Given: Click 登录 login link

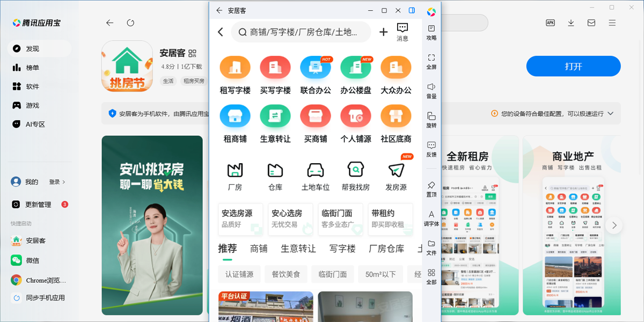Looking at the screenshot, I should pyautogui.click(x=57, y=182).
